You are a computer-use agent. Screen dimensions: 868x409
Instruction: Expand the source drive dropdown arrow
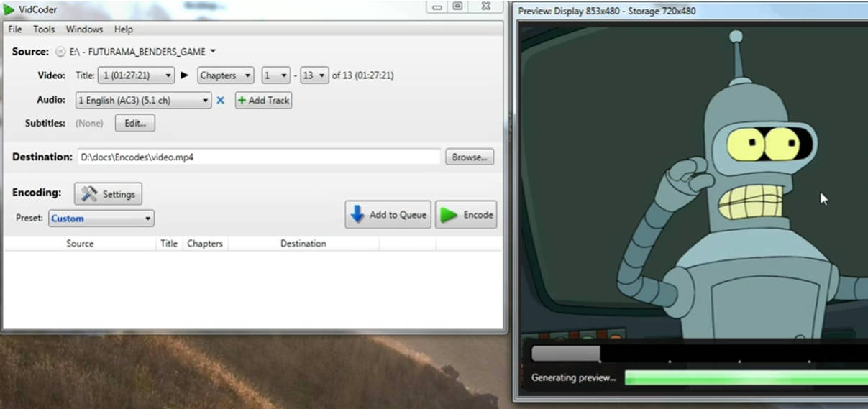click(213, 52)
